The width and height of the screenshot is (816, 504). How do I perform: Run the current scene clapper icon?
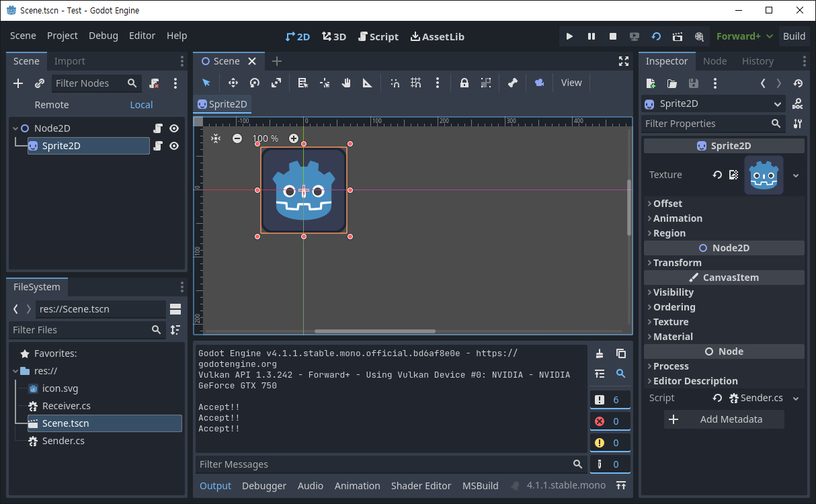pos(678,36)
